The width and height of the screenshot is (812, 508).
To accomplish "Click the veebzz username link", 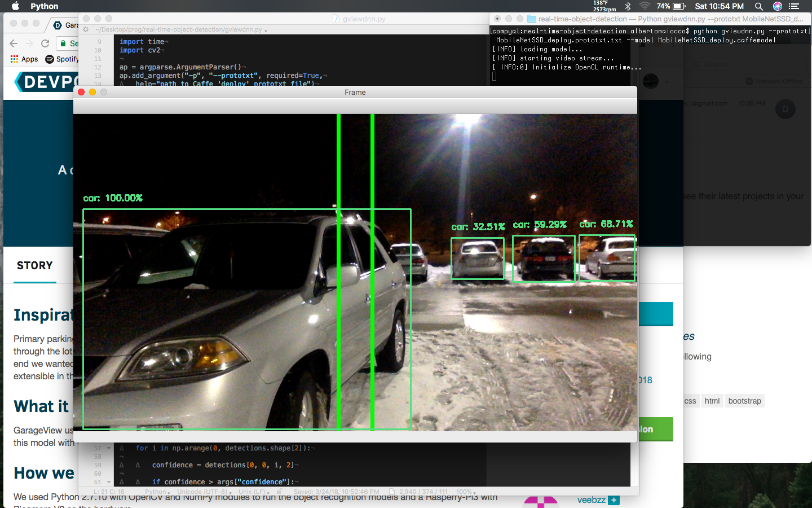I will (591, 500).
